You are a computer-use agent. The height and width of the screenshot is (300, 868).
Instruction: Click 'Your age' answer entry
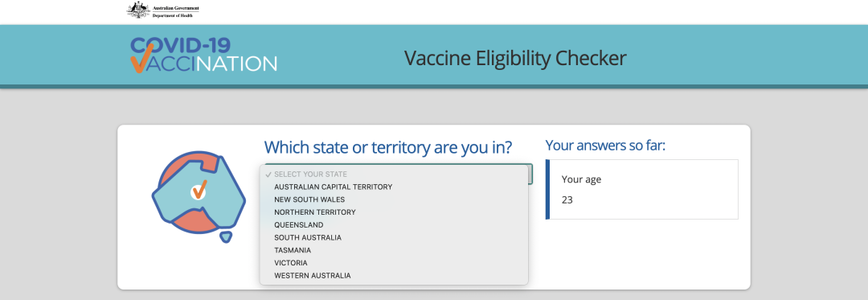(581, 179)
